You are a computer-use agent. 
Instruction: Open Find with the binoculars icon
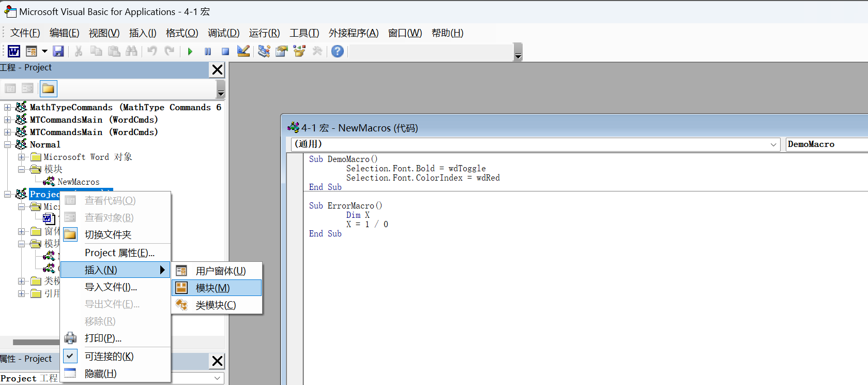[132, 51]
